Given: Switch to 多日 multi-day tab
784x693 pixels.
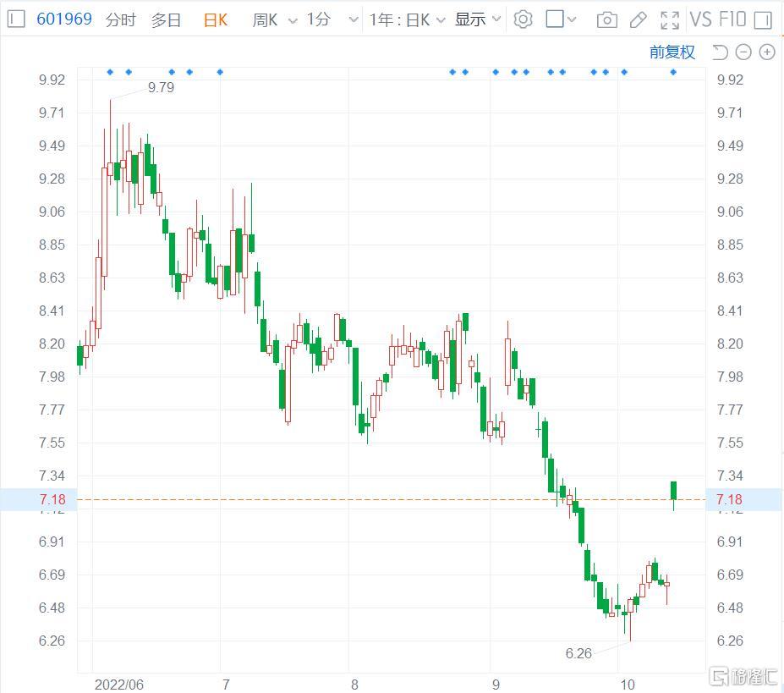Looking at the screenshot, I should tap(166, 19).
